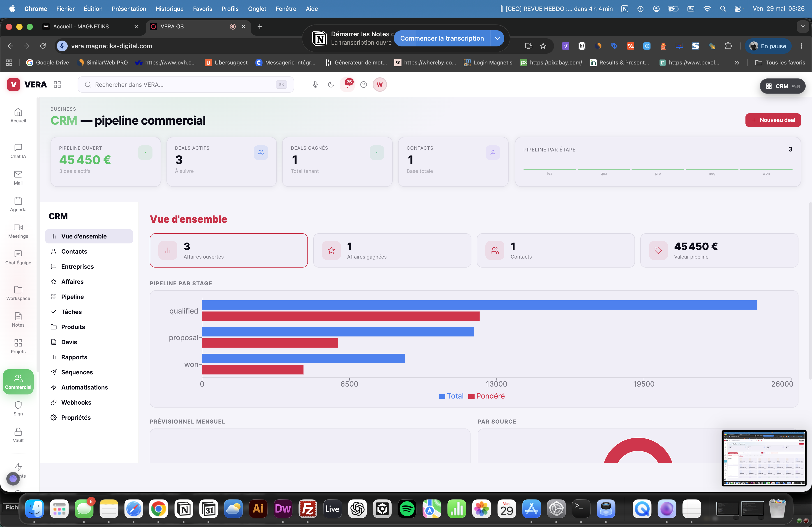This screenshot has height=527, width=812.
Task: Open the Historique menu
Action: 169,9
